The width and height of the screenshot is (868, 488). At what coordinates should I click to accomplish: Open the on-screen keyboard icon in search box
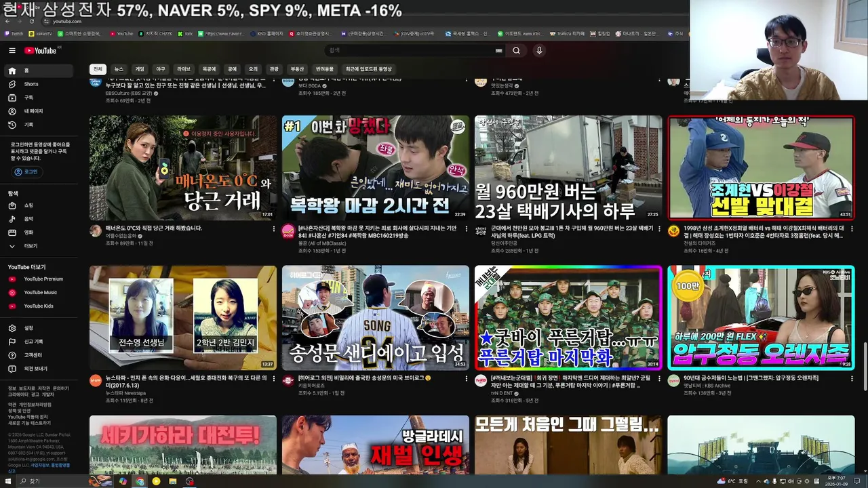coord(499,50)
